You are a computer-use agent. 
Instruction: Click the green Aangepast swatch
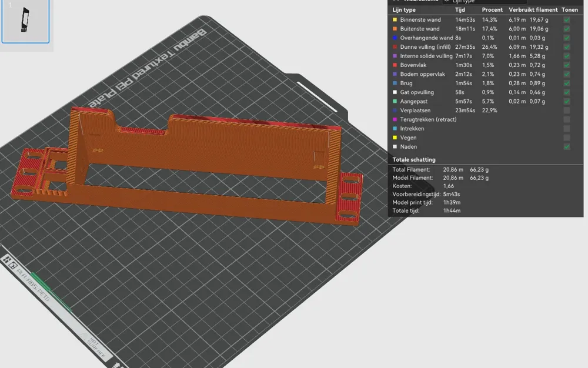point(395,101)
